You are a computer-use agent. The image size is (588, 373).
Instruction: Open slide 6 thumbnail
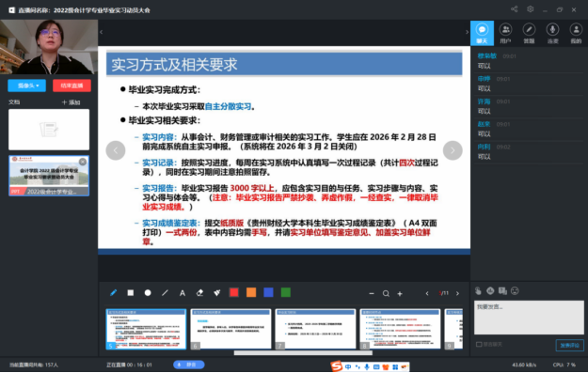(x=230, y=329)
